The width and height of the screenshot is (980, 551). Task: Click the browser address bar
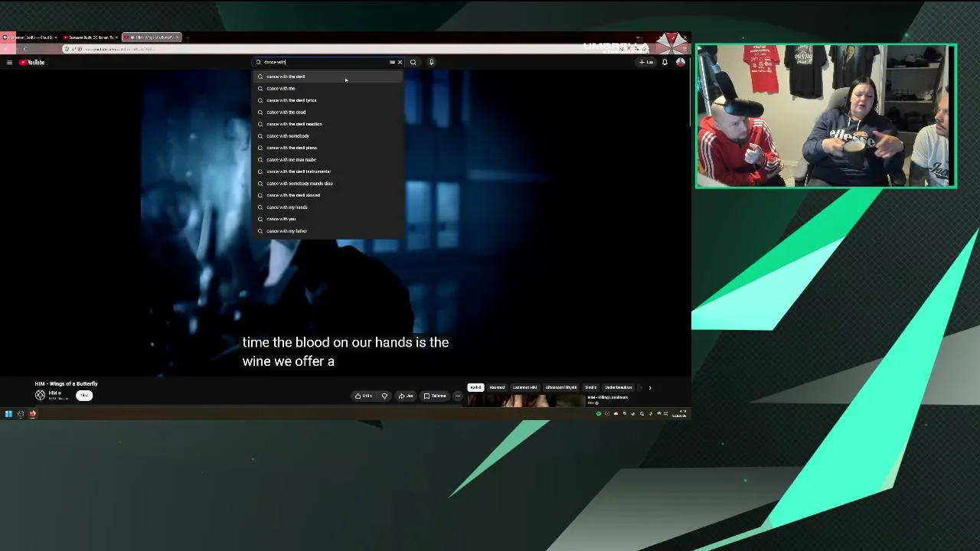(345, 49)
